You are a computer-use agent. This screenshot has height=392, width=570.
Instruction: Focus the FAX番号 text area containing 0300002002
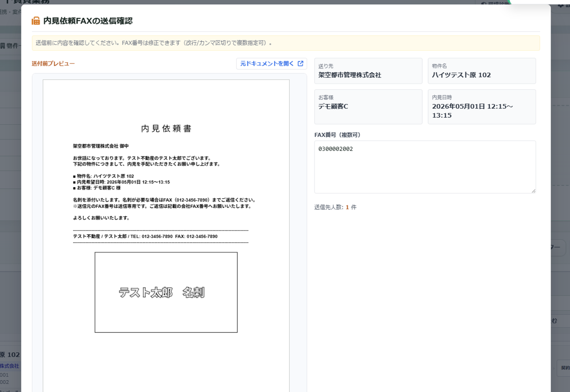425,167
